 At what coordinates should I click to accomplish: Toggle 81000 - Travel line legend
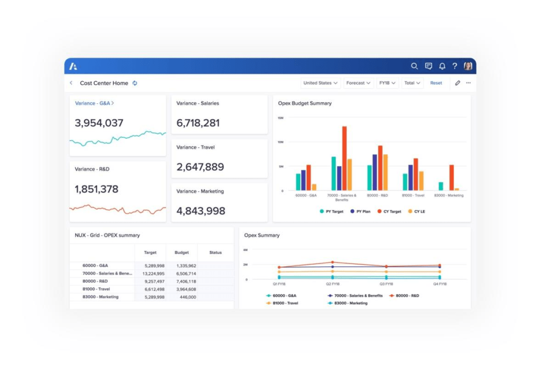(x=282, y=303)
